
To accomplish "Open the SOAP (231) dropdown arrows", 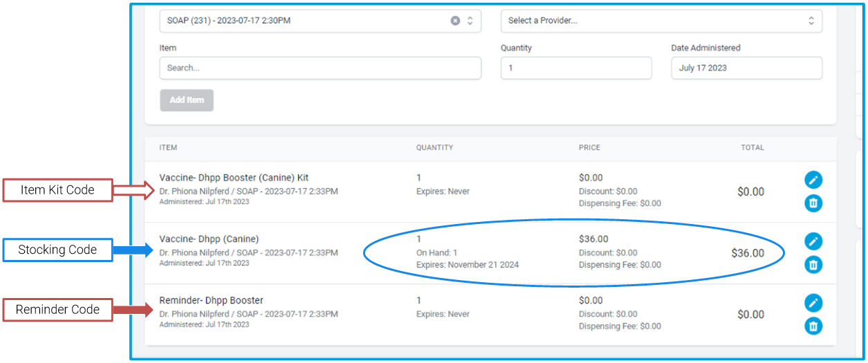I will [x=470, y=21].
